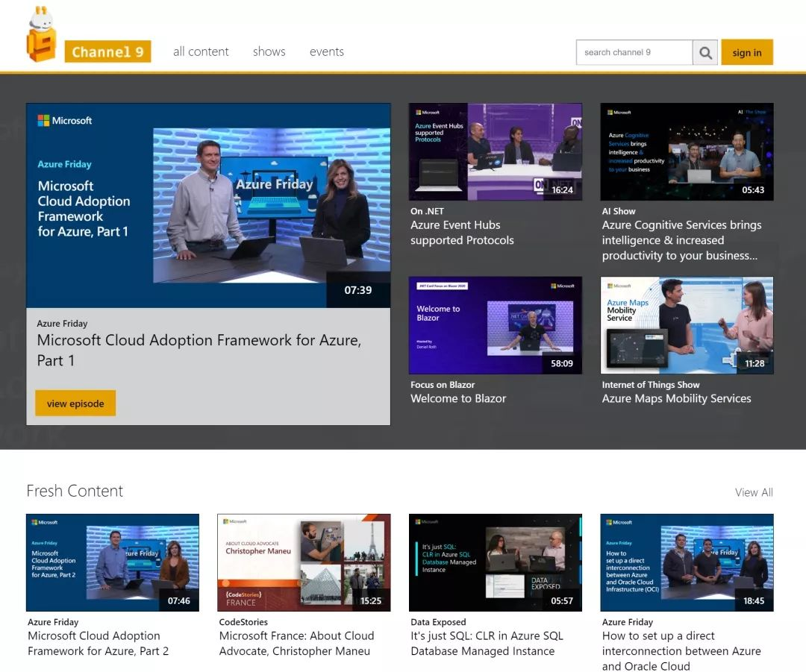Open the AI Show link

pyautogui.click(x=619, y=211)
